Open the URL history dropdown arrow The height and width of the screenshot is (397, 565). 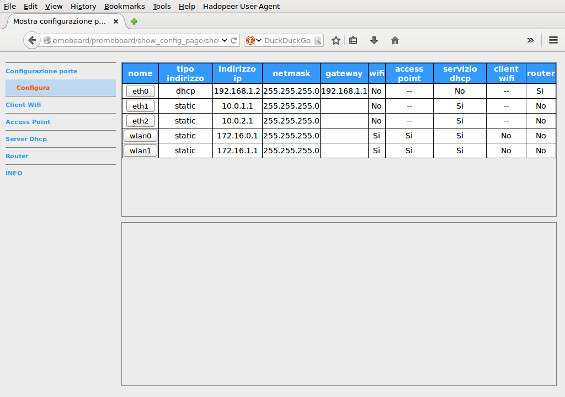tap(224, 40)
